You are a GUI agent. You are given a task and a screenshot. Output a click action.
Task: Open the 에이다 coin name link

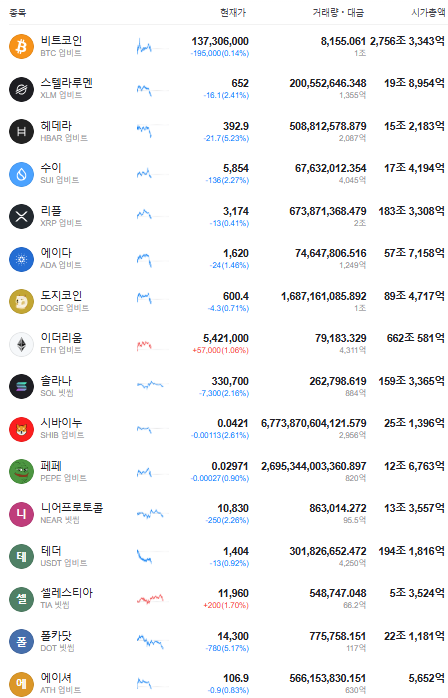(x=56, y=253)
